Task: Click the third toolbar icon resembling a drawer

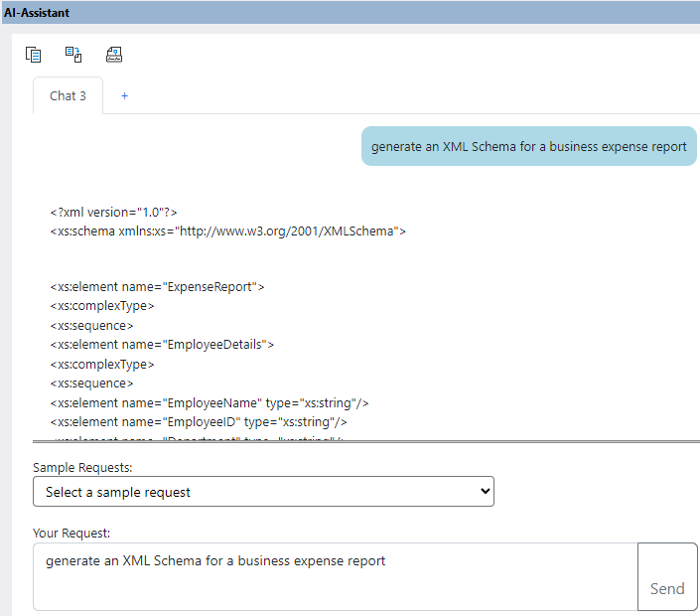Action: point(114,55)
